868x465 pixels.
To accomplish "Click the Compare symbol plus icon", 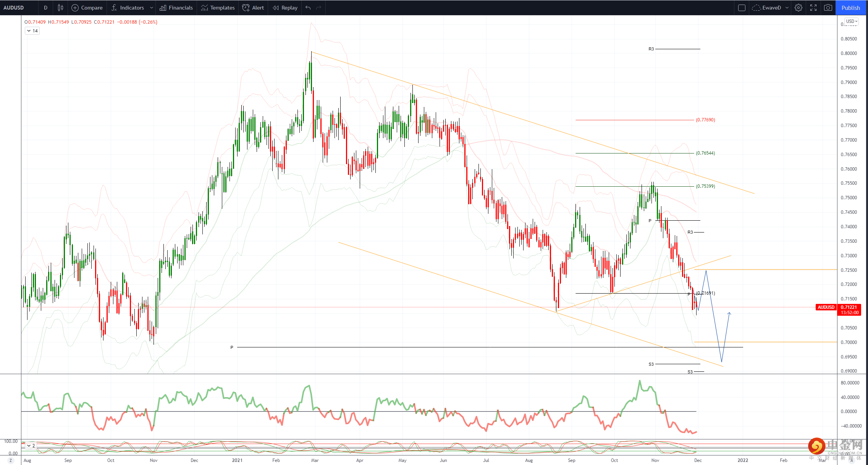I will [75, 8].
